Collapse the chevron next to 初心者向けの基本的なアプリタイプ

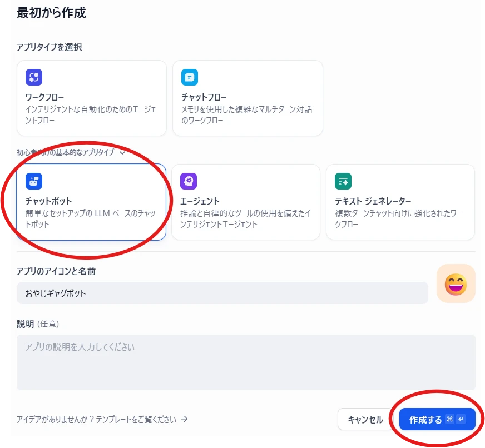pyautogui.click(x=122, y=152)
